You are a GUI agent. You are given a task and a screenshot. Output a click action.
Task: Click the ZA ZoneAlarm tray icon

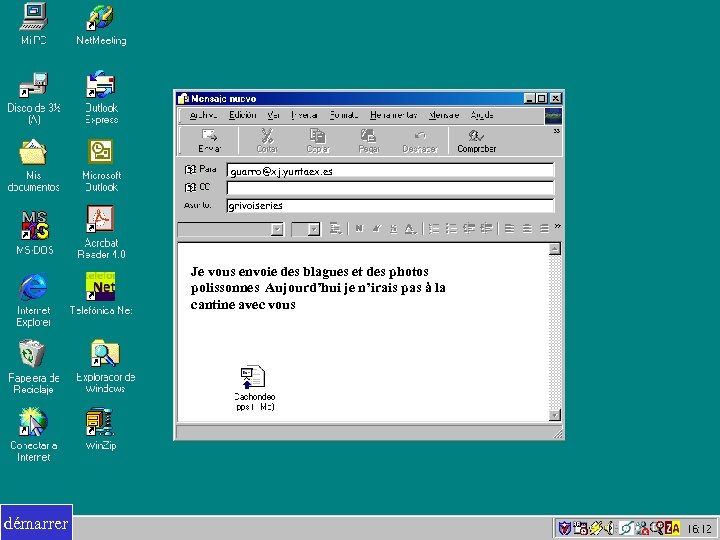pyautogui.click(x=672, y=529)
